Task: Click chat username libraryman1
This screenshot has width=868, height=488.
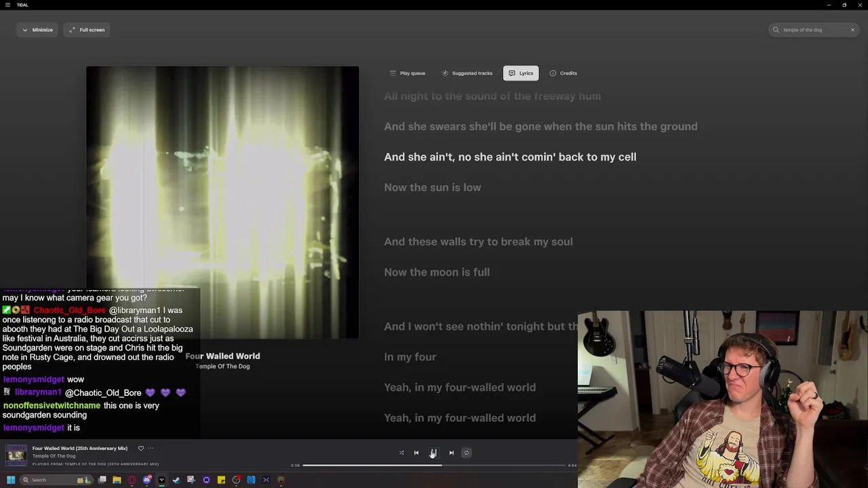Action: (38, 392)
